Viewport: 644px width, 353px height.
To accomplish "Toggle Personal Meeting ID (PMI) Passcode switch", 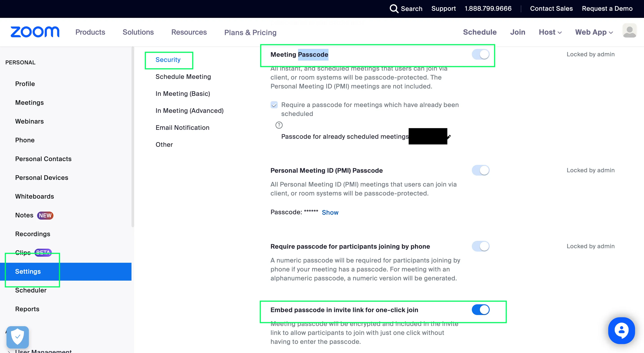I will tap(481, 170).
